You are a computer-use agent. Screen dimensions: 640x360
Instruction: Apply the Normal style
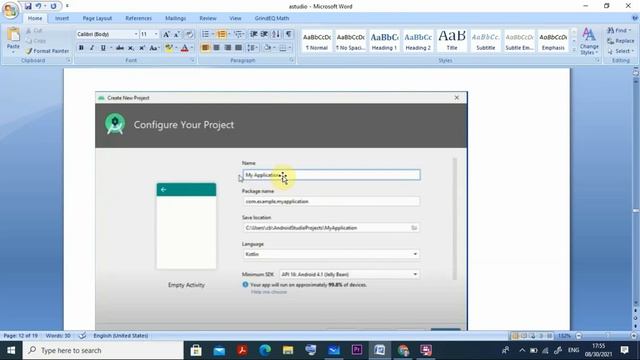317,41
